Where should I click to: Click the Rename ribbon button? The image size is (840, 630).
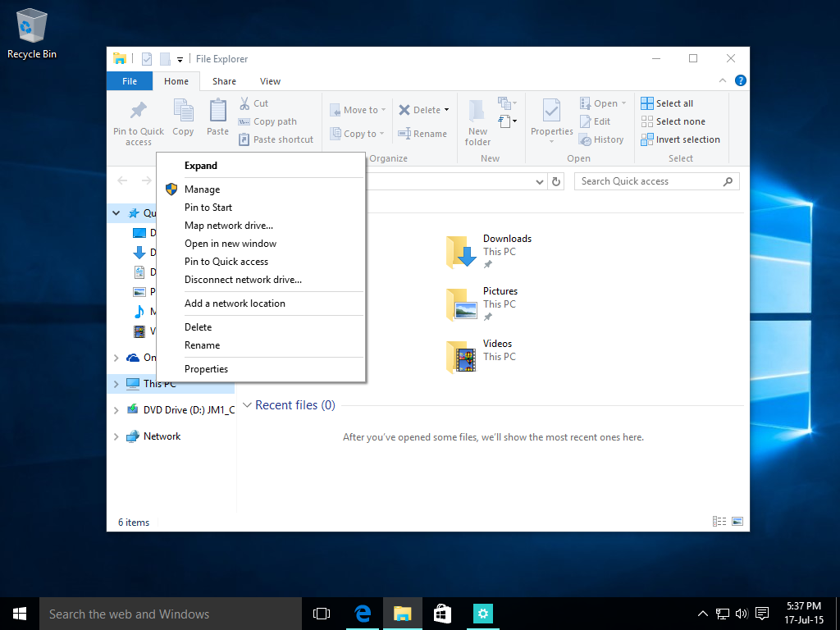[x=422, y=134]
